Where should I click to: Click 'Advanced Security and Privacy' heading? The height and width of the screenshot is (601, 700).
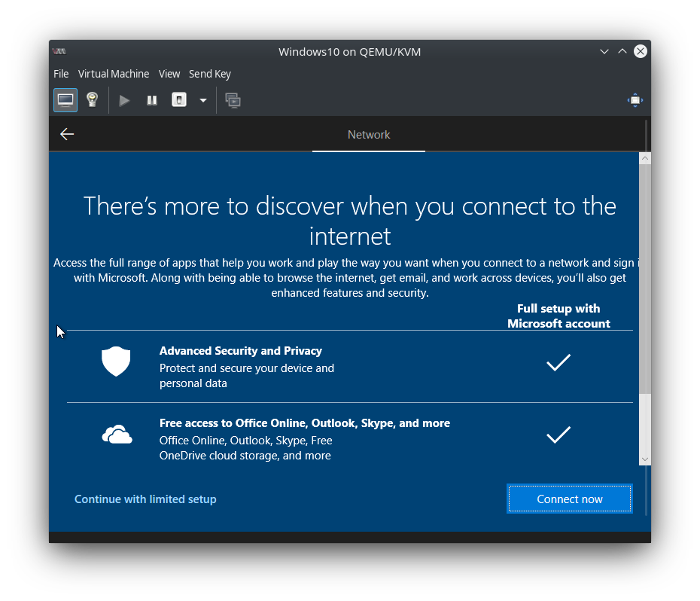coord(241,351)
